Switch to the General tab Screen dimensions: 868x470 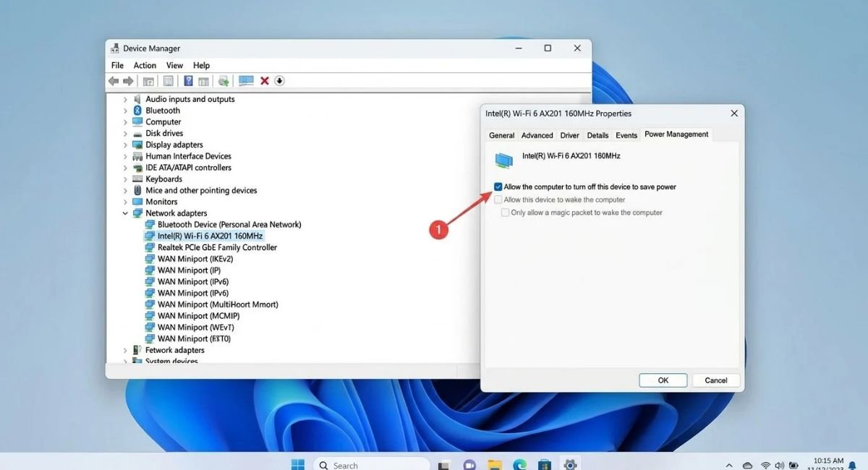[501, 135]
